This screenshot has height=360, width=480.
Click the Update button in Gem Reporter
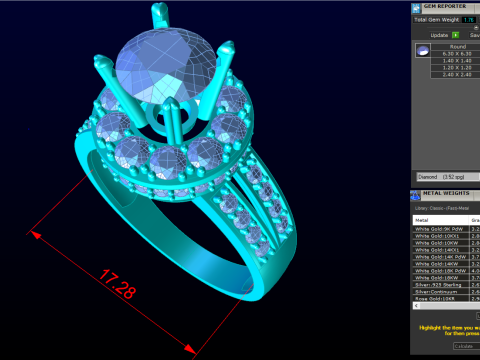point(439,35)
